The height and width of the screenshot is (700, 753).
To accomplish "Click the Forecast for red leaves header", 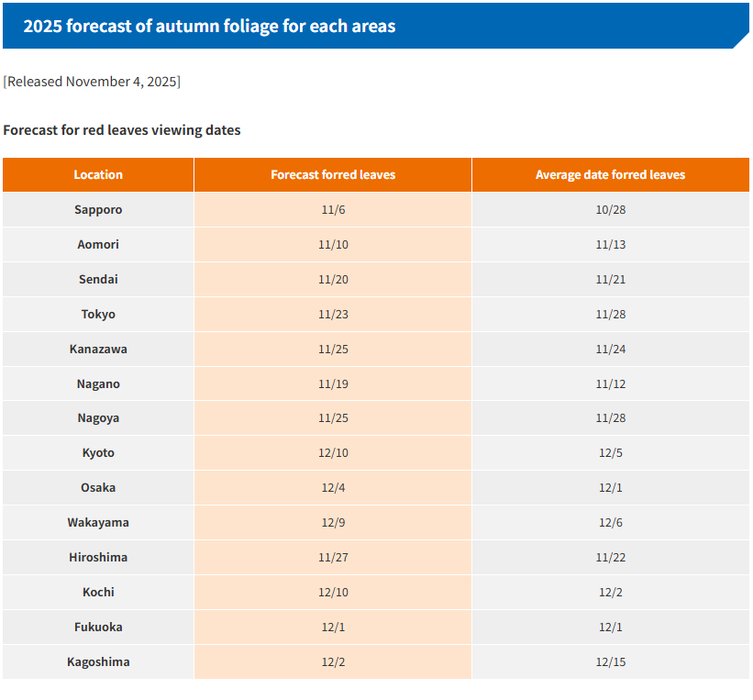I will click(x=333, y=174).
